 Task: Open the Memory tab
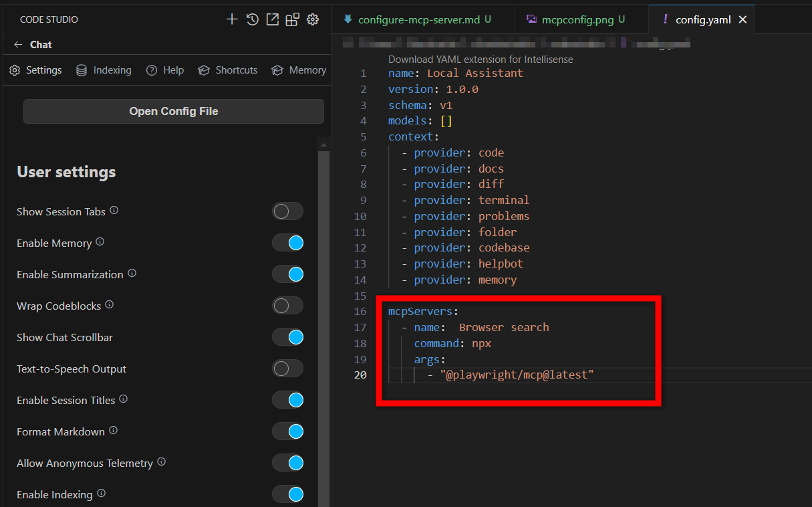coord(299,70)
